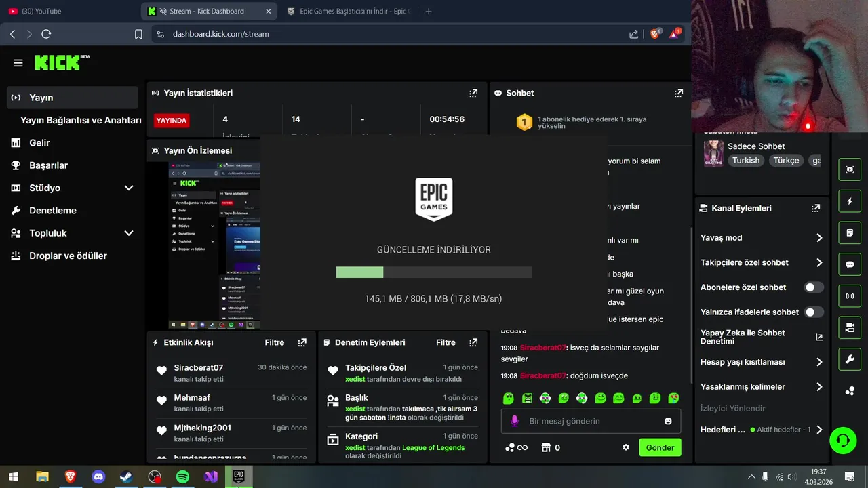This screenshot has width=868, height=488.
Task: Toggle Abonelere özel sohbet switch
Action: pos(814,287)
